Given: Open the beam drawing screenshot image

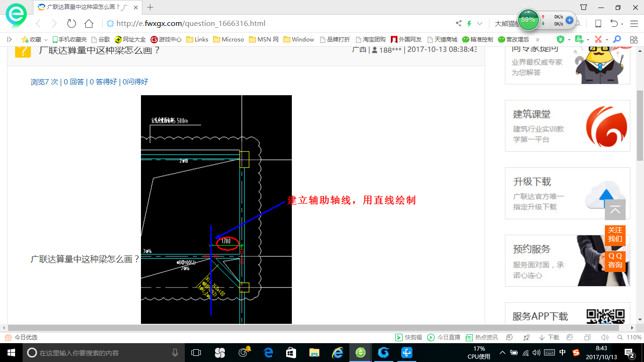Looking at the screenshot, I should [x=216, y=209].
